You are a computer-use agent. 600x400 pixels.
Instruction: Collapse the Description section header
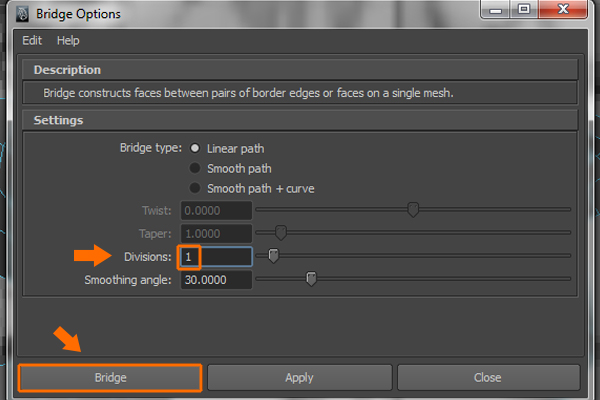point(300,70)
